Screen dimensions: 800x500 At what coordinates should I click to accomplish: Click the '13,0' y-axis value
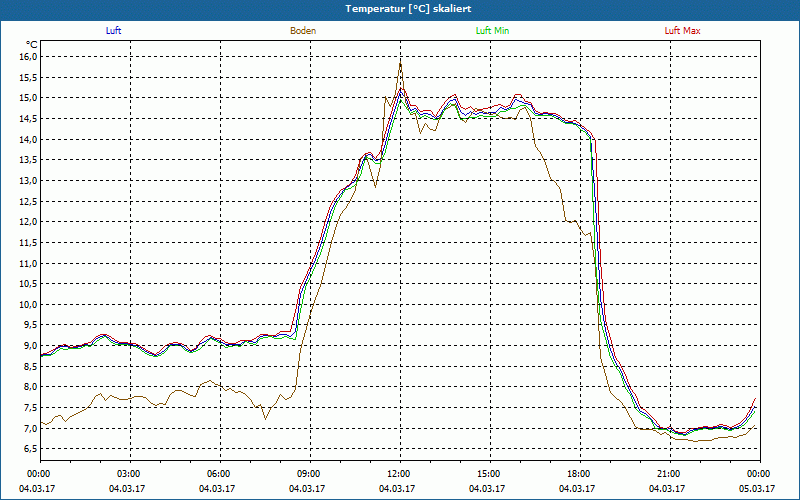point(29,181)
